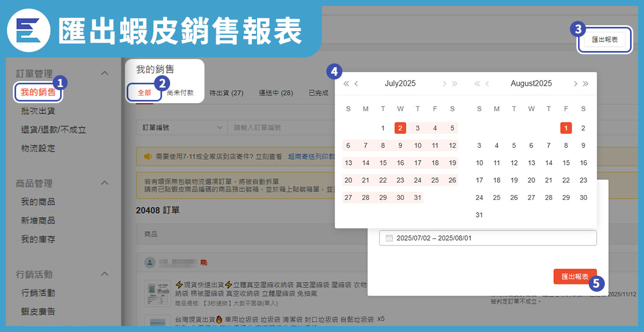The image size is (644, 332).
Task: Select July 15 in the calendar
Action: (383, 163)
